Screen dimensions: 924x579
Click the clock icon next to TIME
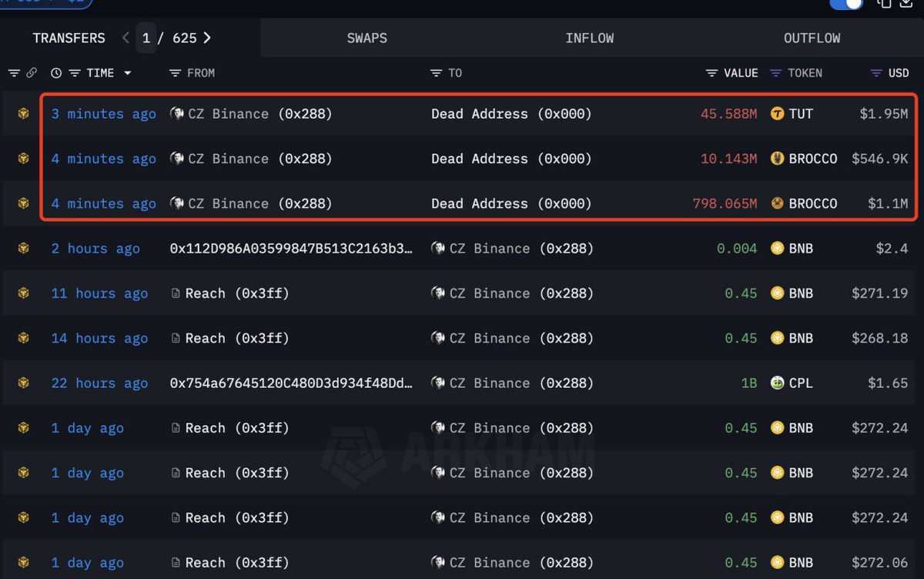[56, 73]
